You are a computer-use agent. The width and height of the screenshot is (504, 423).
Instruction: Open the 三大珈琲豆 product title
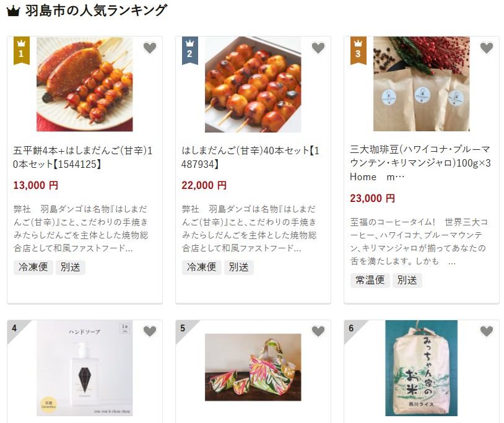pyautogui.click(x=420, y=164)
